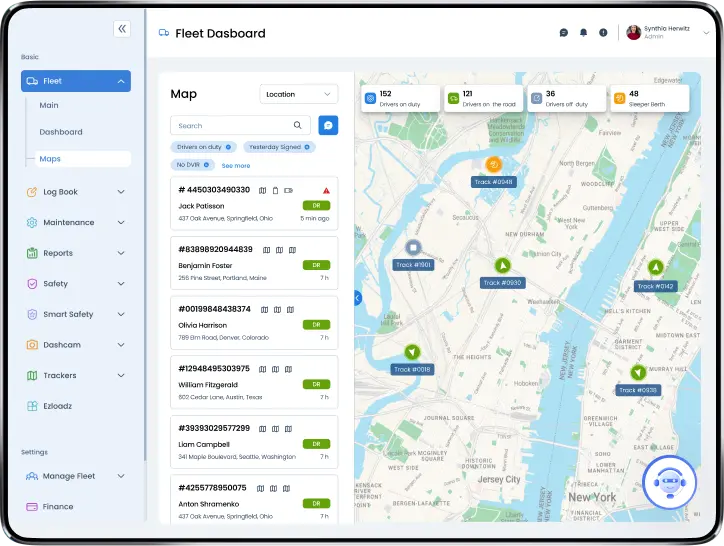
Task: Open Dashboard under Fleet
Action: (61, 132)
